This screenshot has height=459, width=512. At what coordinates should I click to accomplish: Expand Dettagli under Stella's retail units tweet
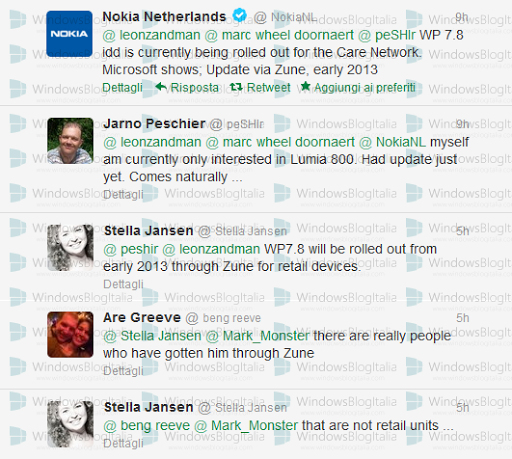(x=123, y=443)
